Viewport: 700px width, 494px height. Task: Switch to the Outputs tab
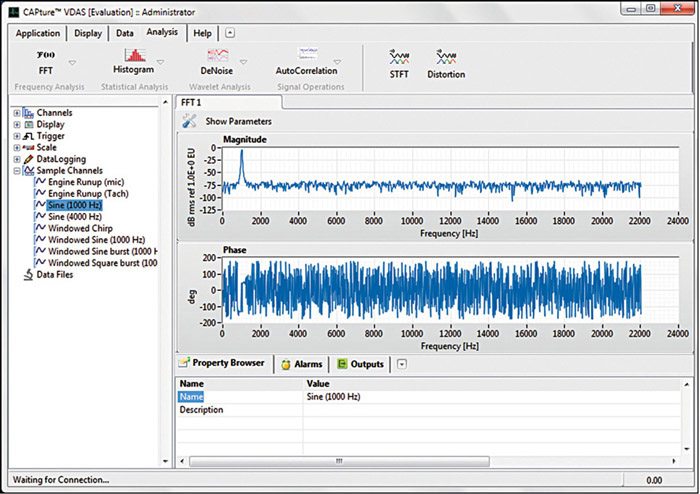click(360, 364)
